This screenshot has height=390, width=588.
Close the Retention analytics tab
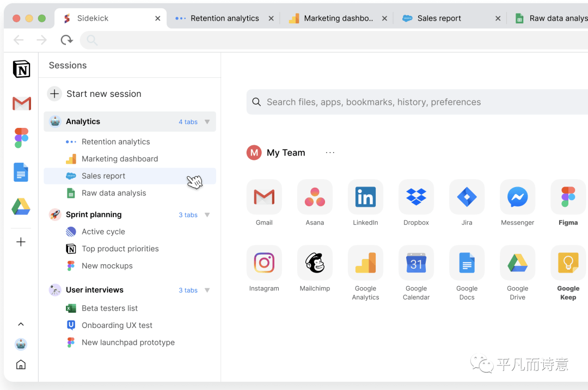pos(271,18)
